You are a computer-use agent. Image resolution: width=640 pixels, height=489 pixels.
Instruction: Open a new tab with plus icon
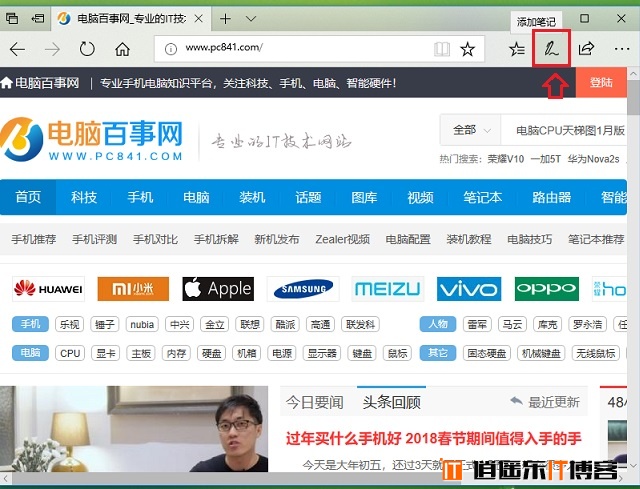coord(225,19)
